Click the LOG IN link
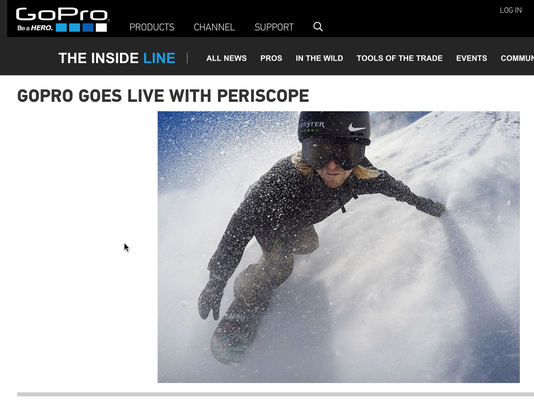The height and width of the screenshot is (401, 534). [511, 10]
